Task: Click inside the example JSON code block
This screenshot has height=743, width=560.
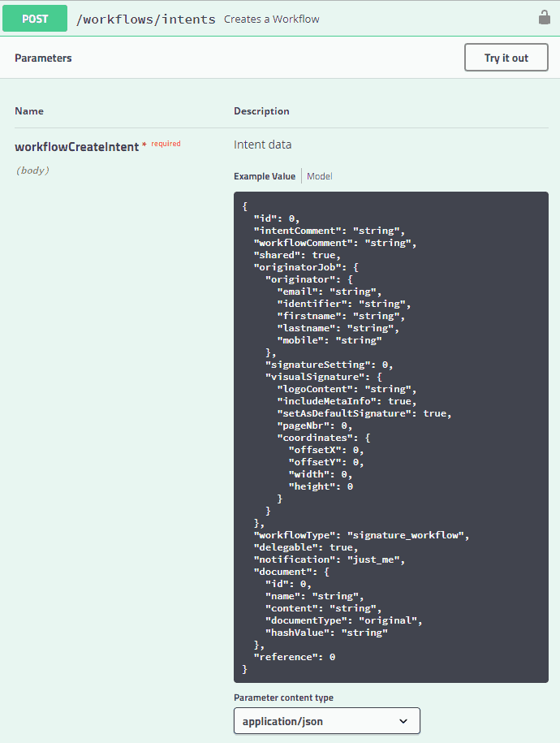Action: 391,437
